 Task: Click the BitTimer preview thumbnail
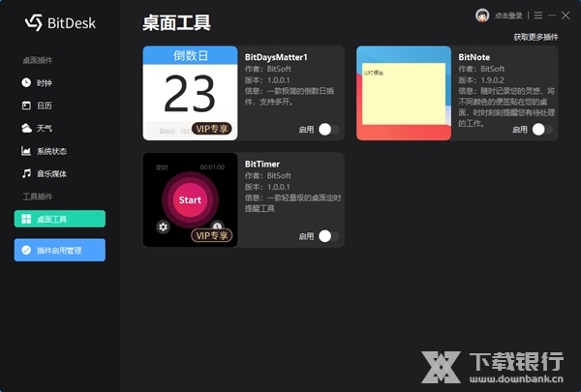[x=190, y=199]
